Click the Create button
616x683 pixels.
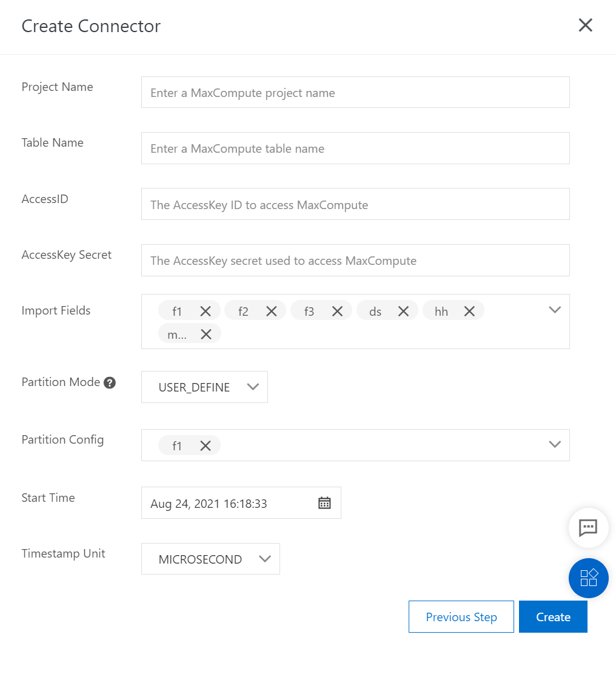(x=553, y=617)
